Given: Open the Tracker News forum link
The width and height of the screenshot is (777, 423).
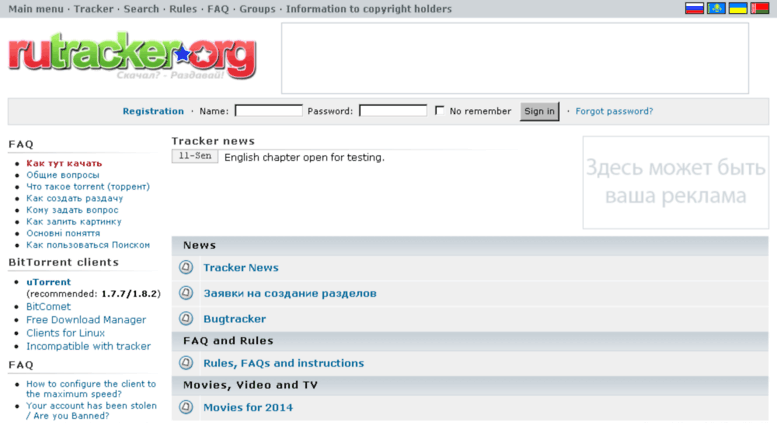Looking at the screenshot, I should (x=241, y=267).
